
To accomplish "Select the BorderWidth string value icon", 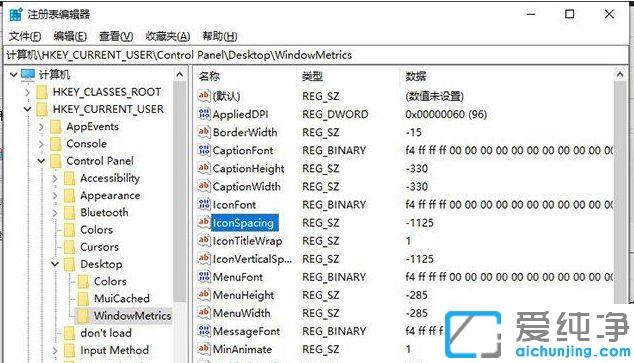I will click(x=204, y=132).
